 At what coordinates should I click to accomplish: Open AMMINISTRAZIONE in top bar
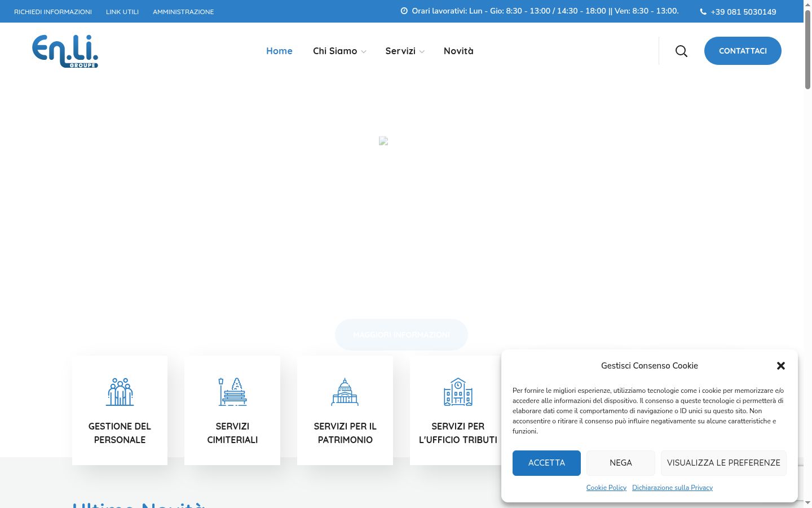pos(183,11)
